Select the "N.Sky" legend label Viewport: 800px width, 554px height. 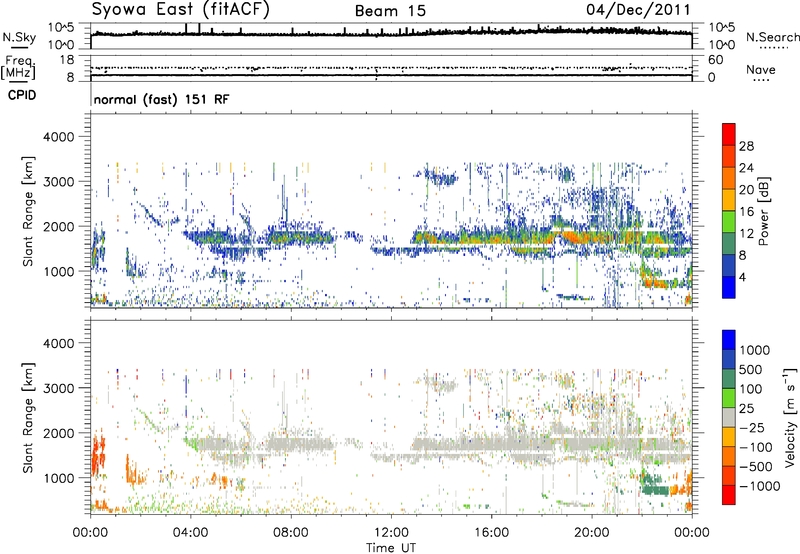coord(19,37)
